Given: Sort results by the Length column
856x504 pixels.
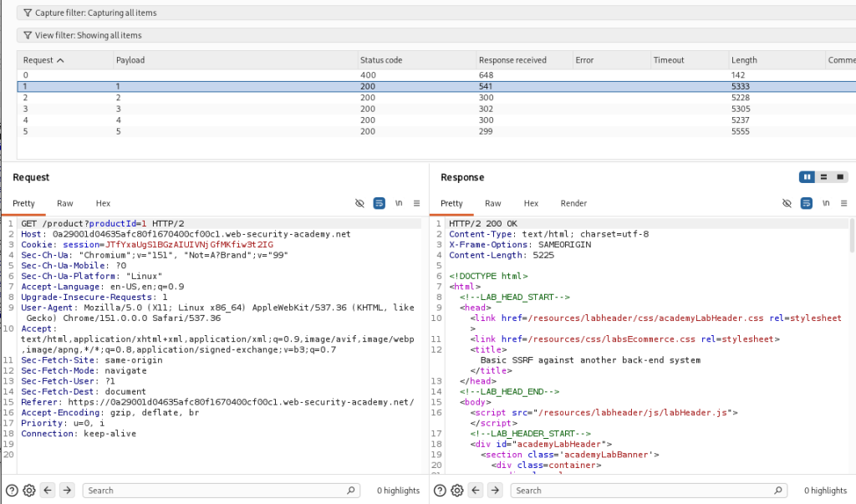Looking at the screenshot, I should click(x=777, y=60).
